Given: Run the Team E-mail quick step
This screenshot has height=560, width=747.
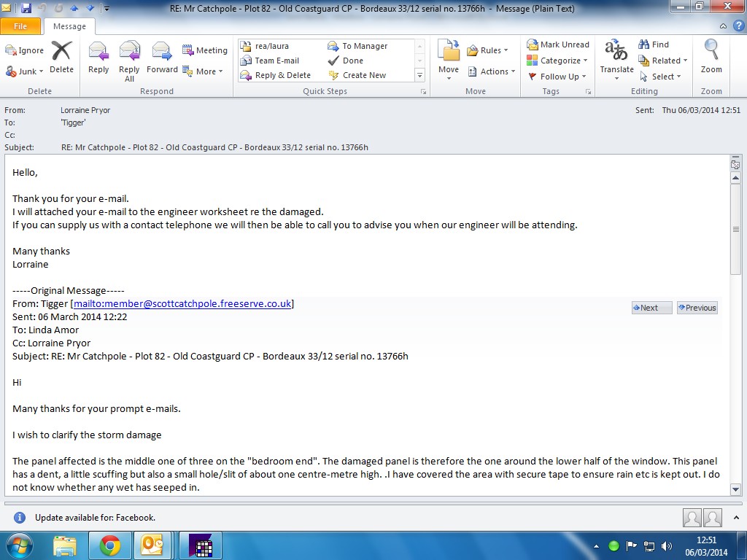Looking at the screenshot, I should [x=270, y=61].
